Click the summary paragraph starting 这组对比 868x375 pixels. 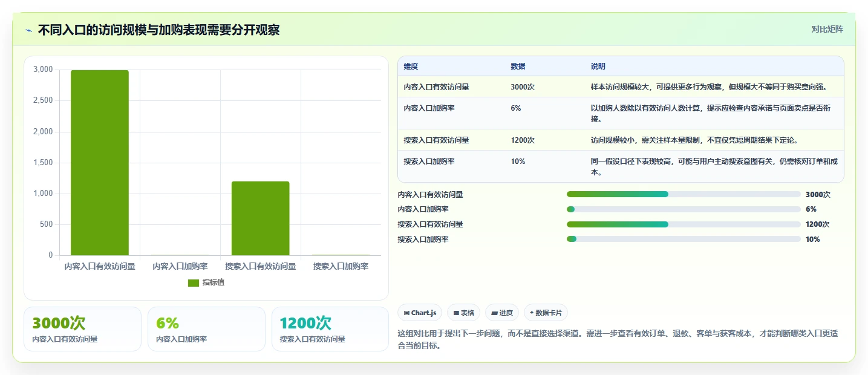(618, 340)
